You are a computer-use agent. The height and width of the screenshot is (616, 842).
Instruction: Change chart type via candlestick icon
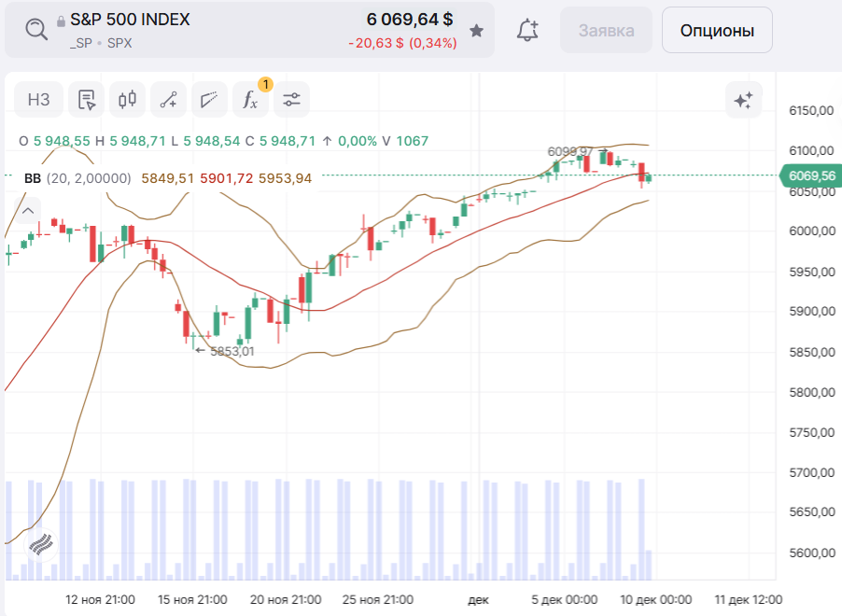pyautogui.click(x=127, y=99)
